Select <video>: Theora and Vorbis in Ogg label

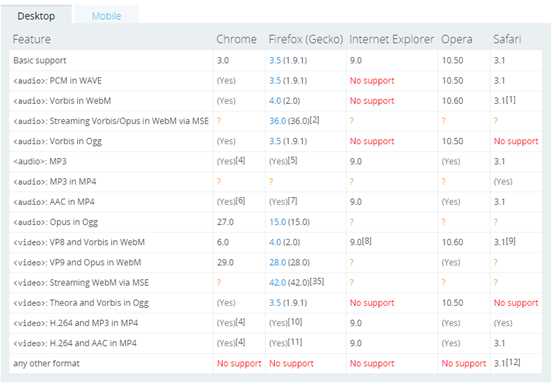(81, 303)
